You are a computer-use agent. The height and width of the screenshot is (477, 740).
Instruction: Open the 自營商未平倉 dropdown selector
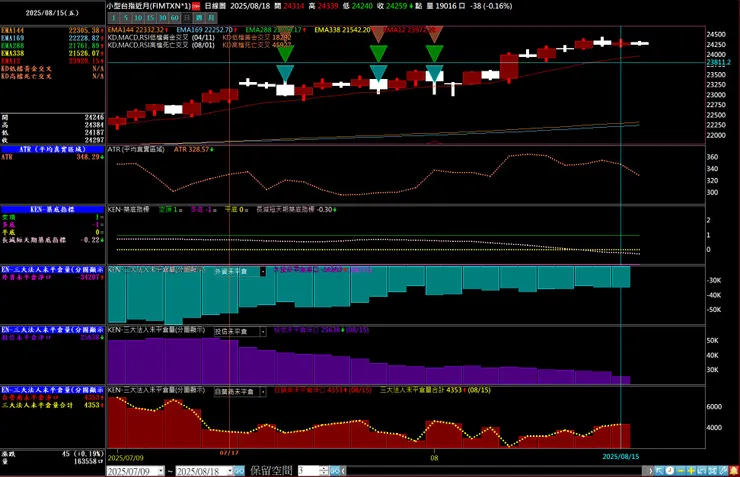pos(263,392)
